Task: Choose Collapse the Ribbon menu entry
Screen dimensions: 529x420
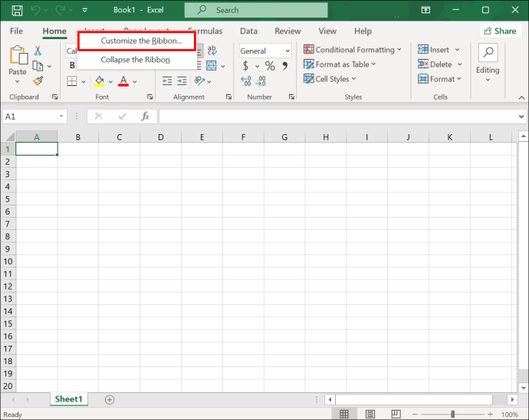Action: point(135,60)
